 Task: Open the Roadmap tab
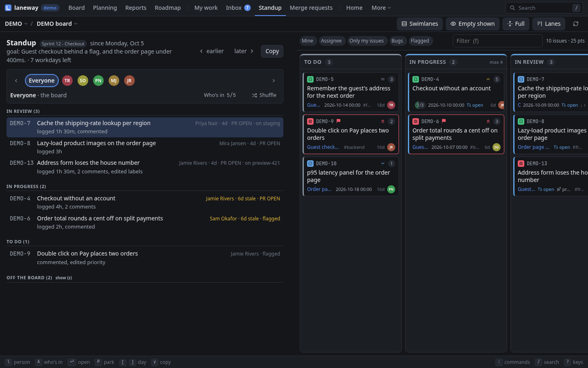(x=168, y=8)
